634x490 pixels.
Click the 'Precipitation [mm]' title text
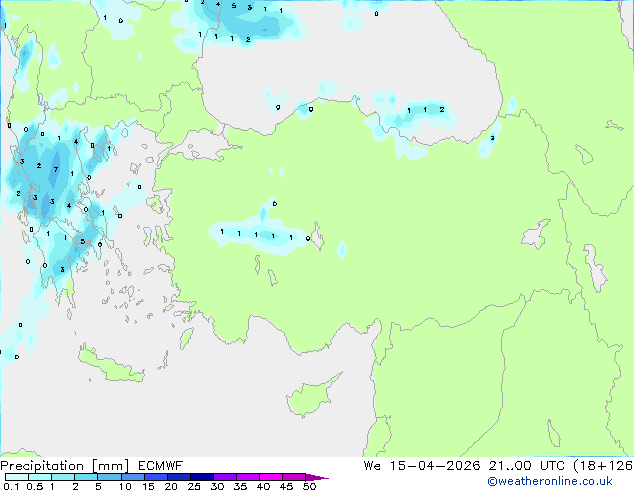click(x=64, y=466)
